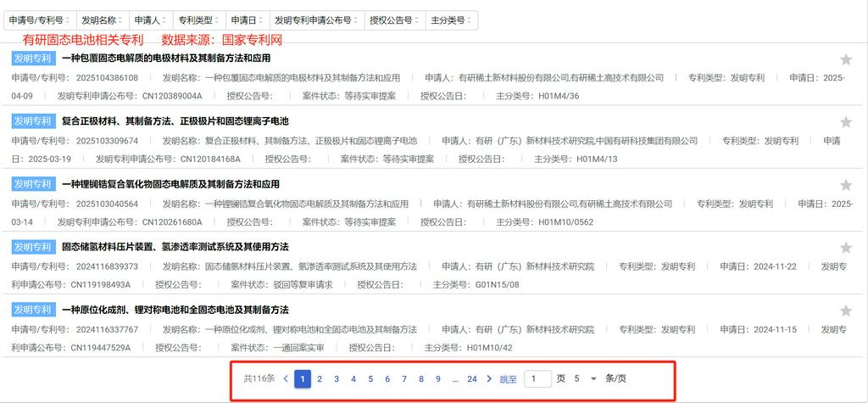
Task: Select page 8 in pagination
Action: click(421, 379)
